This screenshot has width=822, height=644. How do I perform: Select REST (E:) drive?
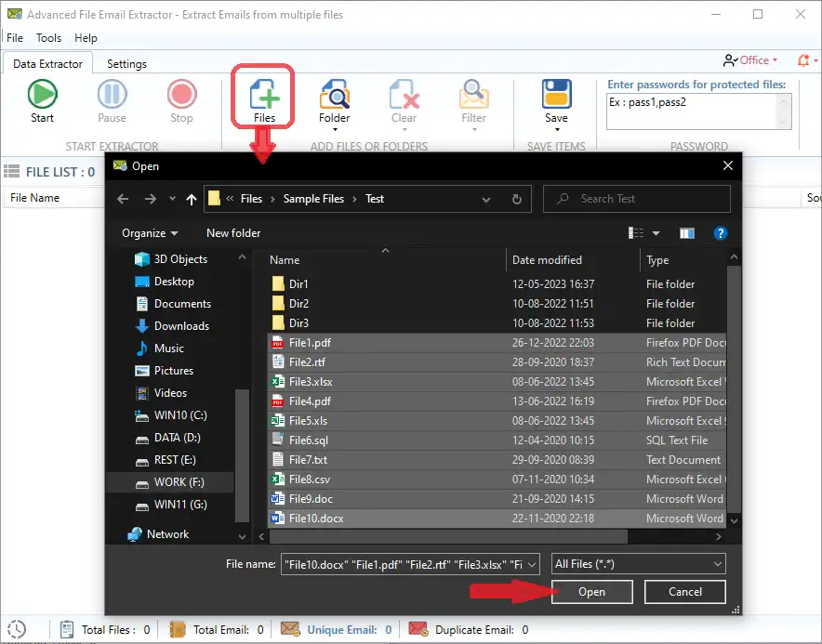point(166,460)
